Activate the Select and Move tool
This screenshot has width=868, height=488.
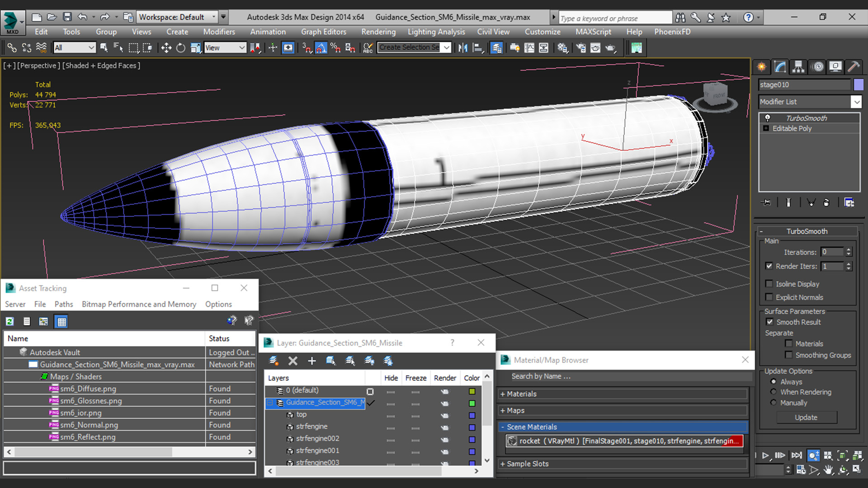point(166,48)
